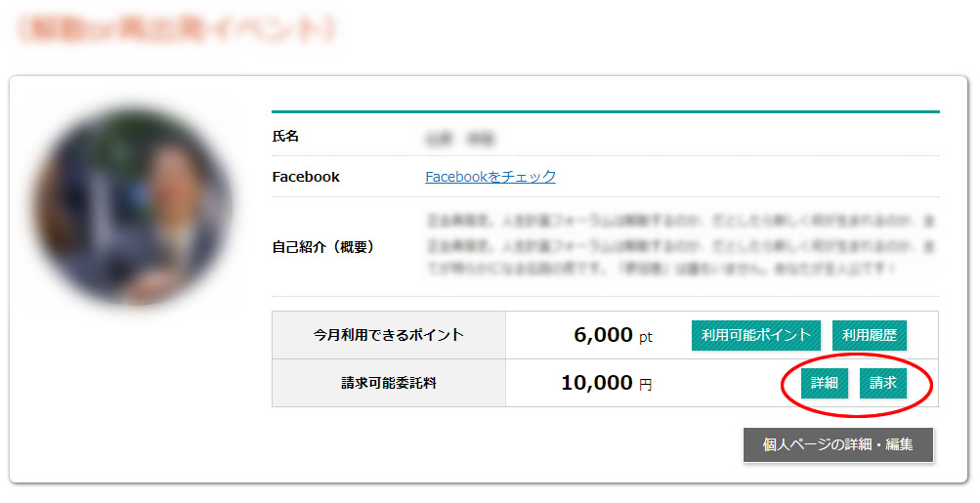The height and width of the screenshot is (503, 980).
Task: Click the 円 unit beside 10,000
Action: (646, 385)
